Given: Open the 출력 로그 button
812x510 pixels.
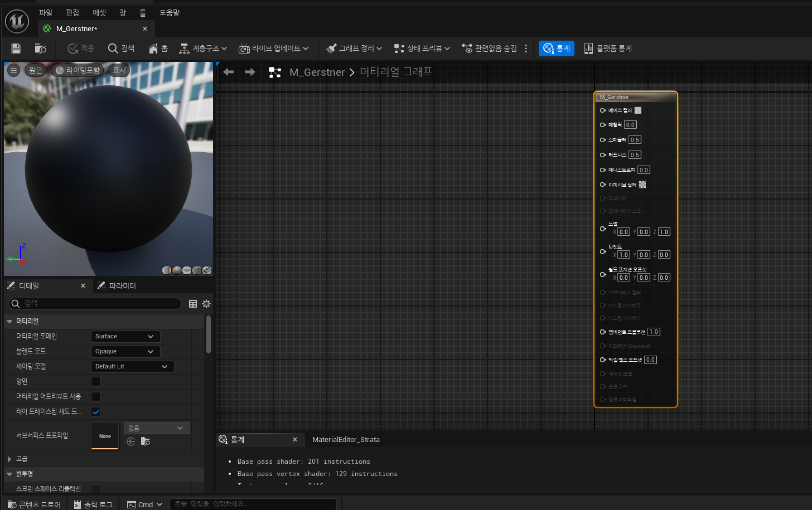Looking at the screenshot, I should 94,504.
